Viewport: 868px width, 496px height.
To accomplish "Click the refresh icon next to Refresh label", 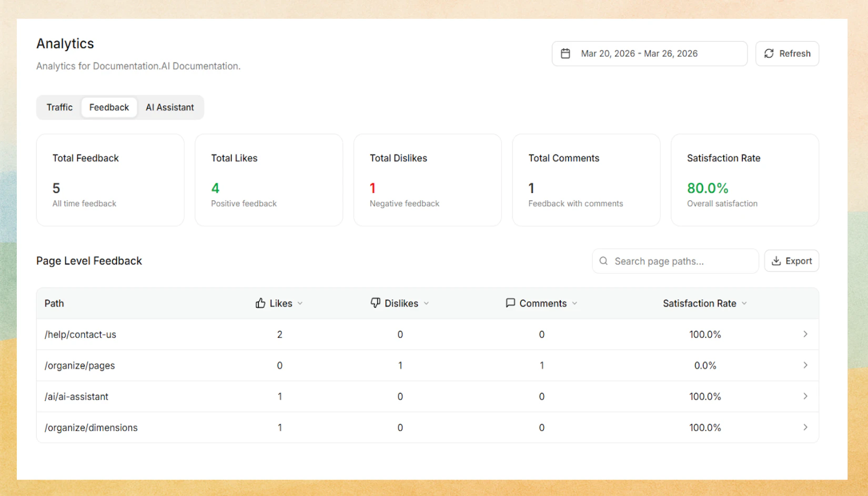I will point(769,54).
